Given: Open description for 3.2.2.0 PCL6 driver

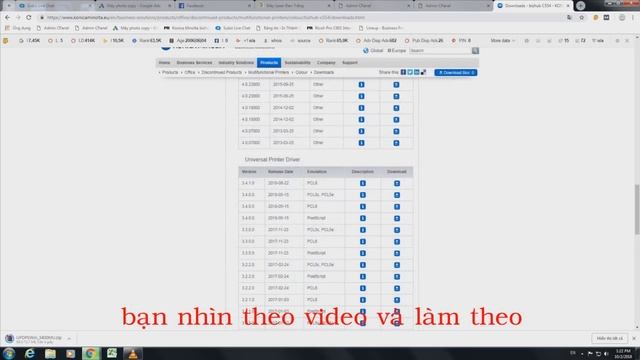Looking at the screenshot, I should click(362, 288).
